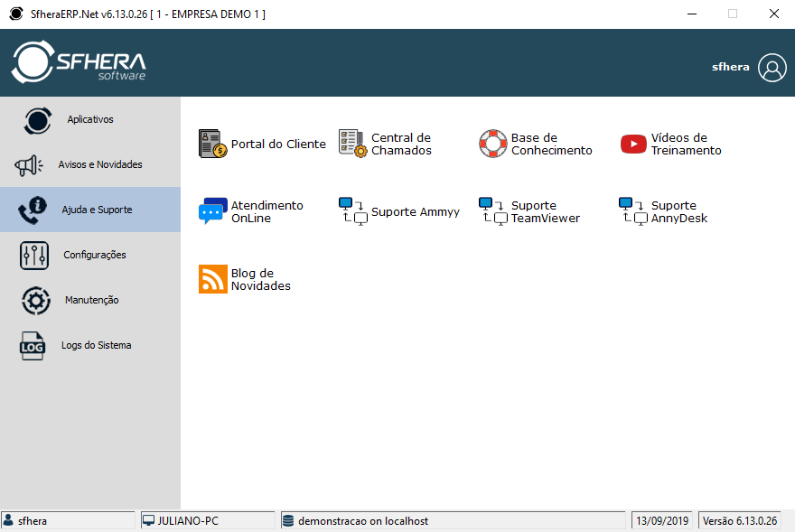Click the Base de Conhecimento lifebuoy icon
Screen dimensions: 795x532
coord(493,144)
